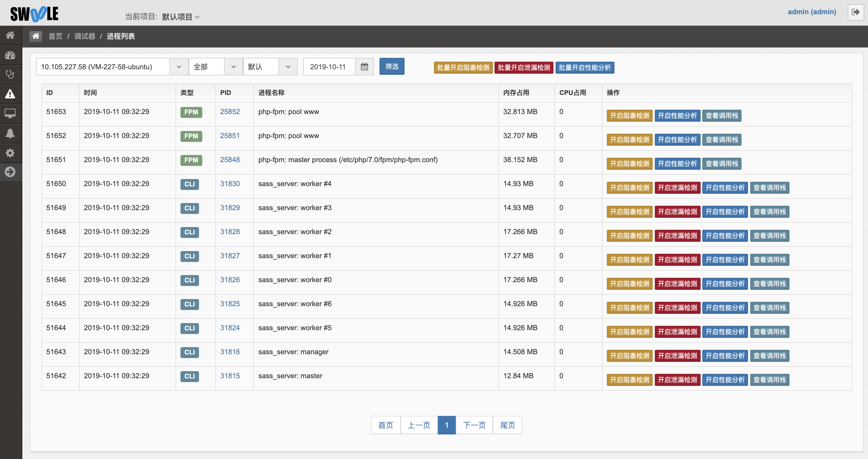
Task: Go to 调试器 in the breadcrumb
Action: [x=85, y=36]
